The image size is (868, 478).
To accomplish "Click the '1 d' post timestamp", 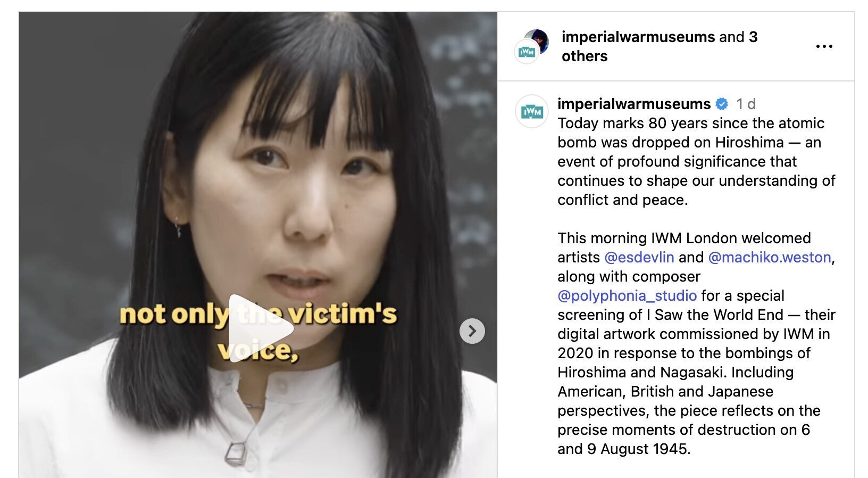I will pyautogui.click(x=746, y=104).
